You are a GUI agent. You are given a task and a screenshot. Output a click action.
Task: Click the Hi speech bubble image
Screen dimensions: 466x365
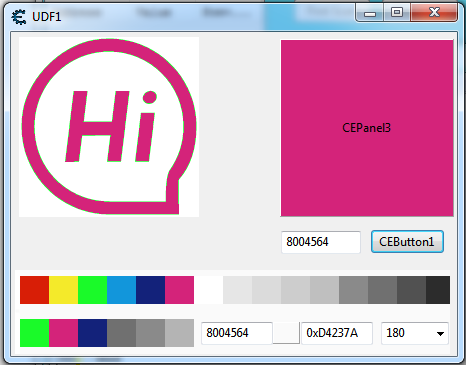click(x=109, y=127)
